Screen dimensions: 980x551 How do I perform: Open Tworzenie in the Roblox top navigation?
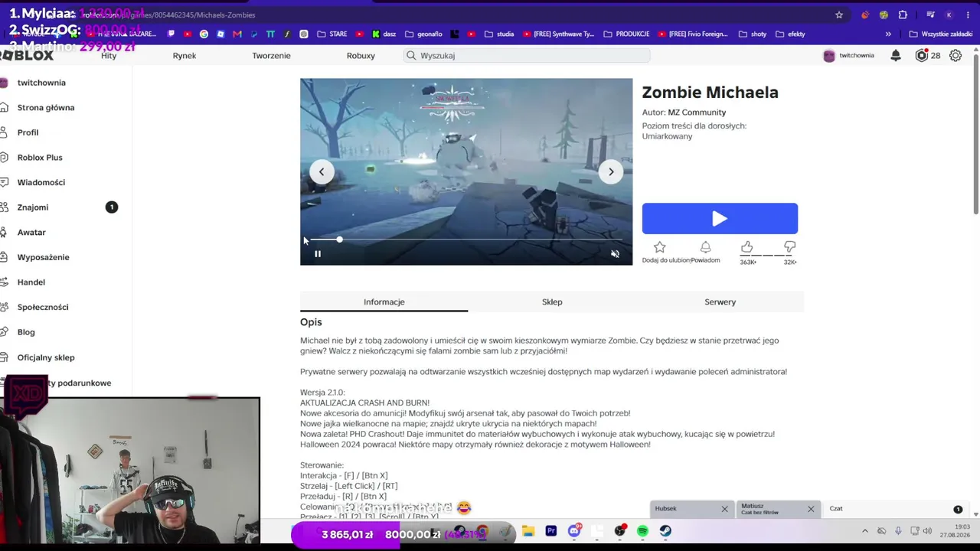click(271, 55)
